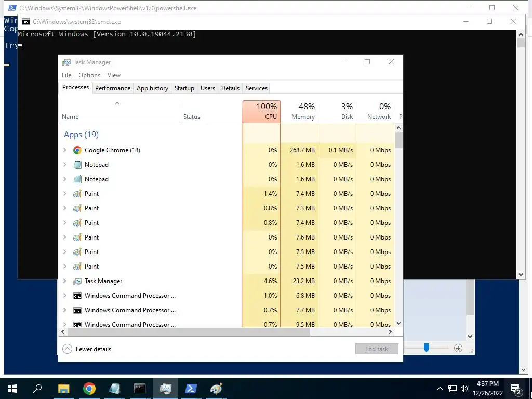Show hidden system tray icons
Screen dimensions: 532x399
pyautogui.click(x=440, y=389)
